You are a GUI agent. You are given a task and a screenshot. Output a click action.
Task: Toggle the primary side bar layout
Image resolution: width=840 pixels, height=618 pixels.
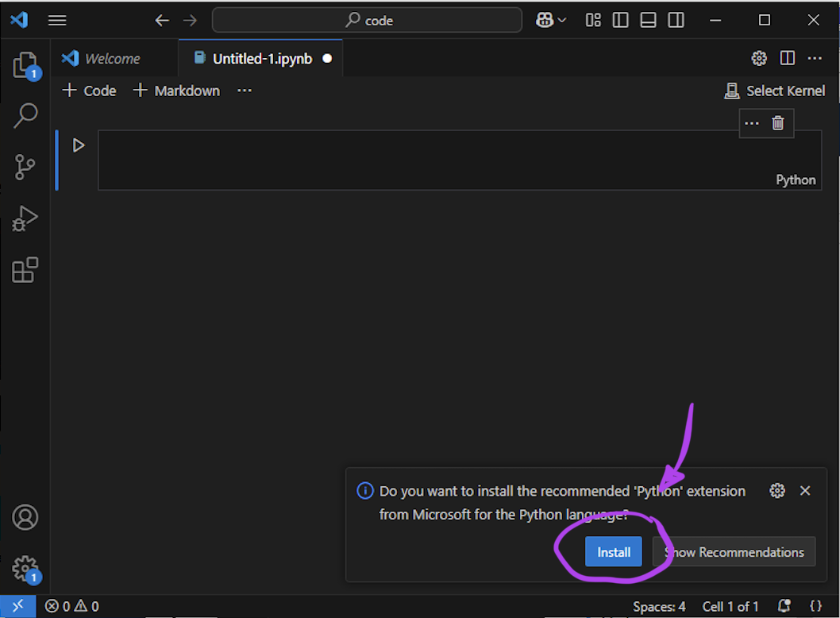(621, 21)
